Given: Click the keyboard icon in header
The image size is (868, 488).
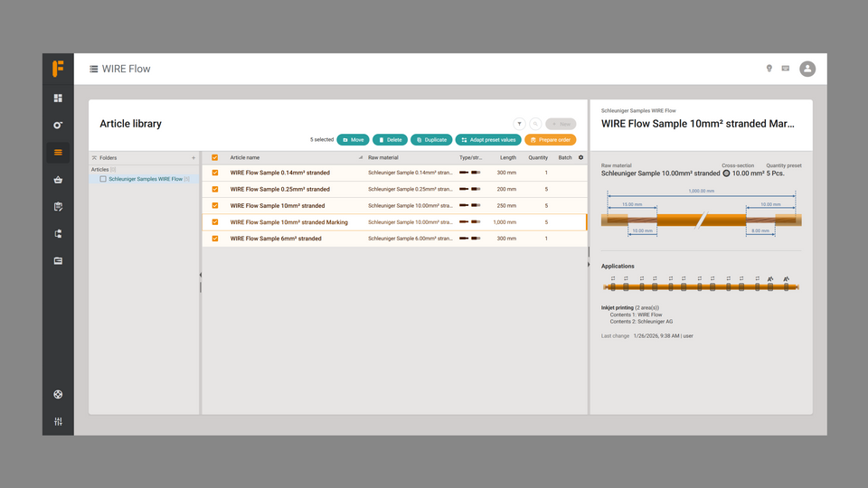Looking at the screenshot, I should 786,69.
